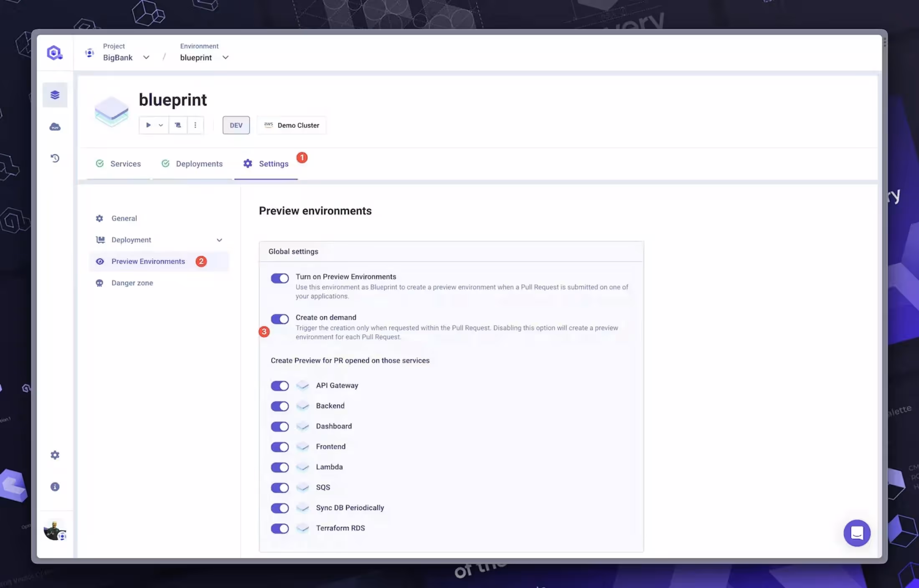Open the Demo Cluster link
919x588 pixels.
click(x=292, y=125)
